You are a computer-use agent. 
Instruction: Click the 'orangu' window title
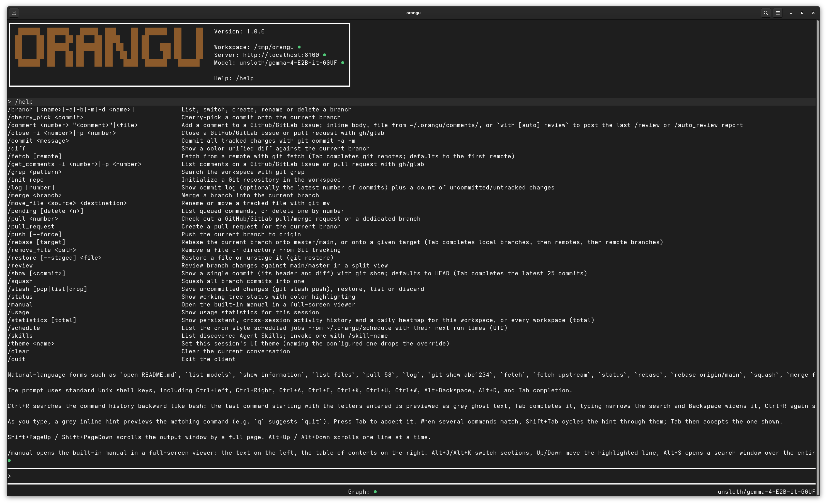[413, 13]
